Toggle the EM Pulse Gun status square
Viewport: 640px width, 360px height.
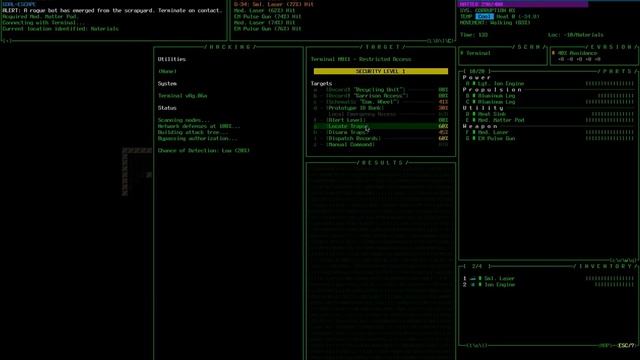point(473,139)
